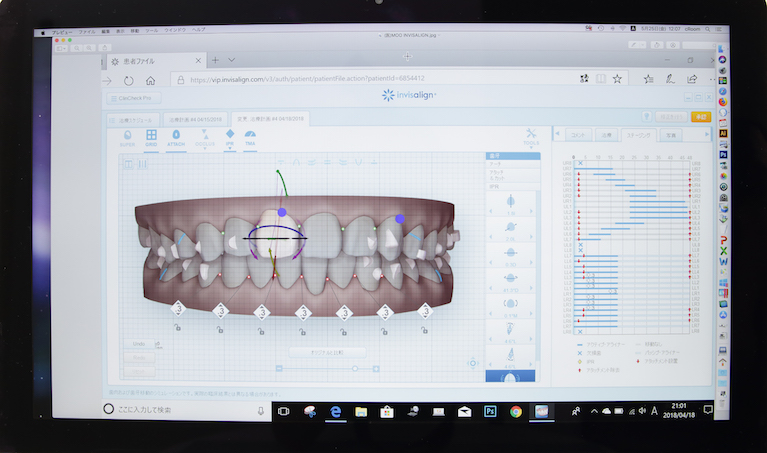Toggle the middle padlock under the IPR markers
Screen dimensions: 767x453
(x=302, y=332)
